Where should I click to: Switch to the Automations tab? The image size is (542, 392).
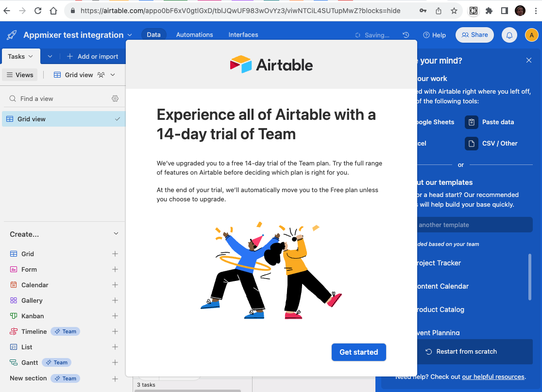(x=194, y=35)
